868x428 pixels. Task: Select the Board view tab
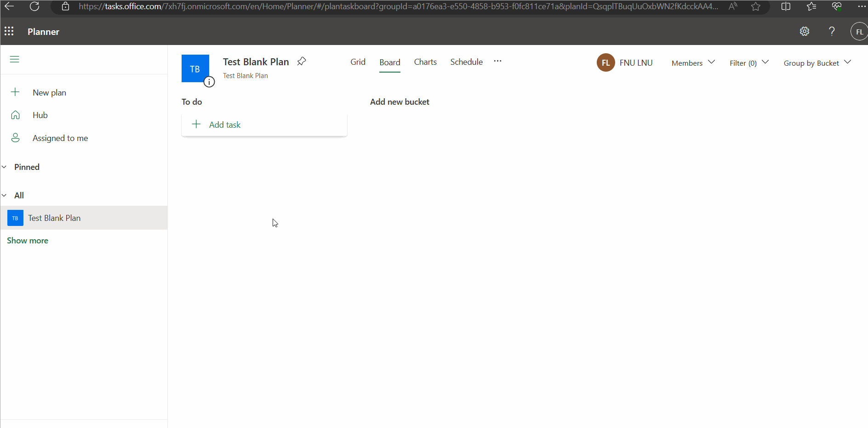[x=390, y=62]
